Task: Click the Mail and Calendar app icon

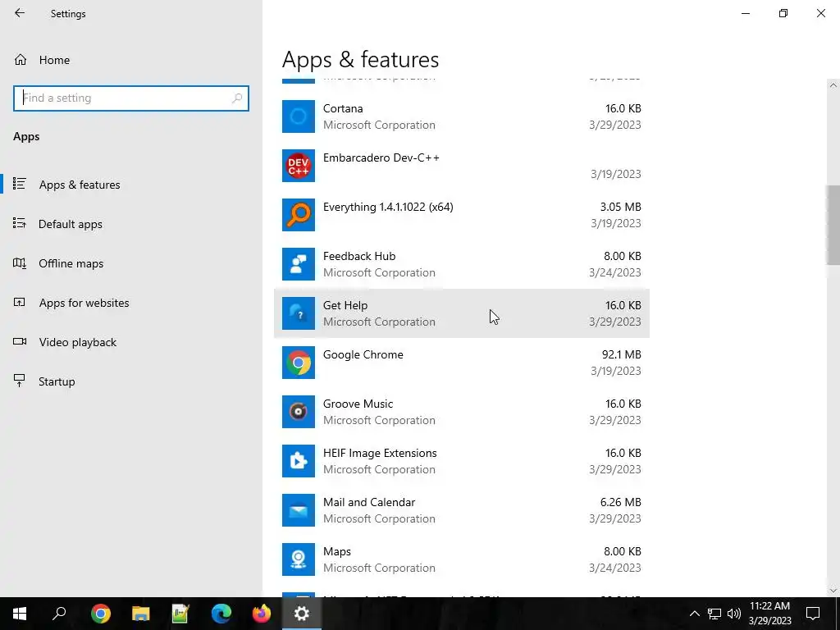Action: point(299,510)
